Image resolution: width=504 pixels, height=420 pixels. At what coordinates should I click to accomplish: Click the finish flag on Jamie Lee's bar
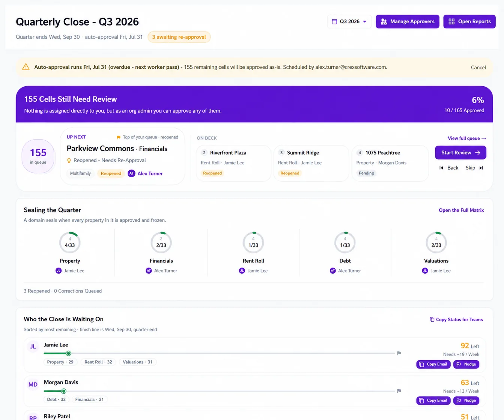[x=399, y=353]
